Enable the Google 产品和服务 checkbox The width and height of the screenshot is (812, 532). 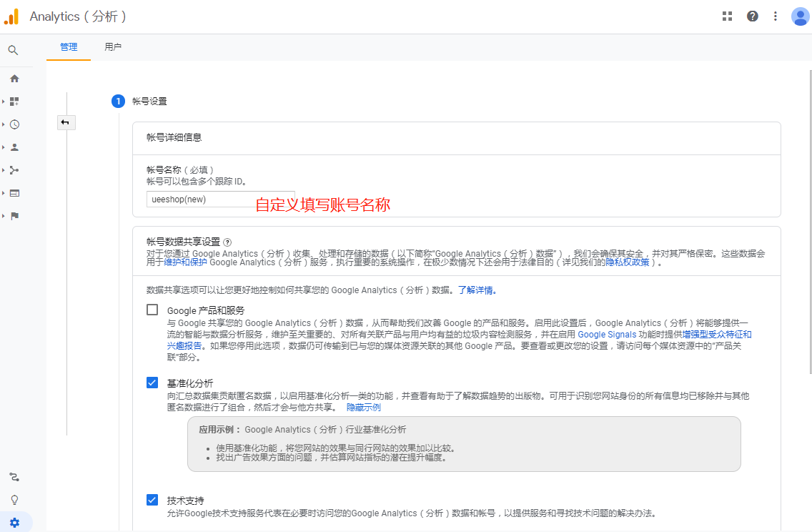152,310
